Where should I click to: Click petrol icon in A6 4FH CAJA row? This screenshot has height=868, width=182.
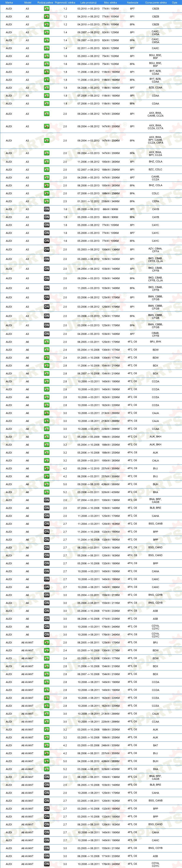[x=47, y=421]
